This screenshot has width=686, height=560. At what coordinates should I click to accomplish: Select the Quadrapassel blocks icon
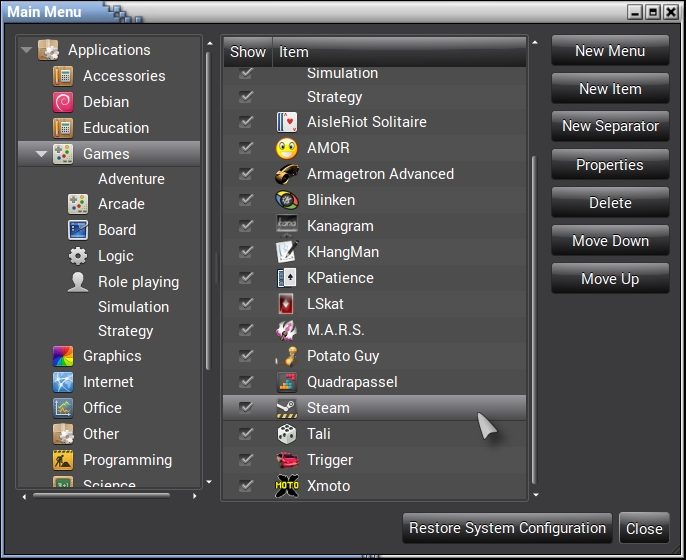[287, 382]
